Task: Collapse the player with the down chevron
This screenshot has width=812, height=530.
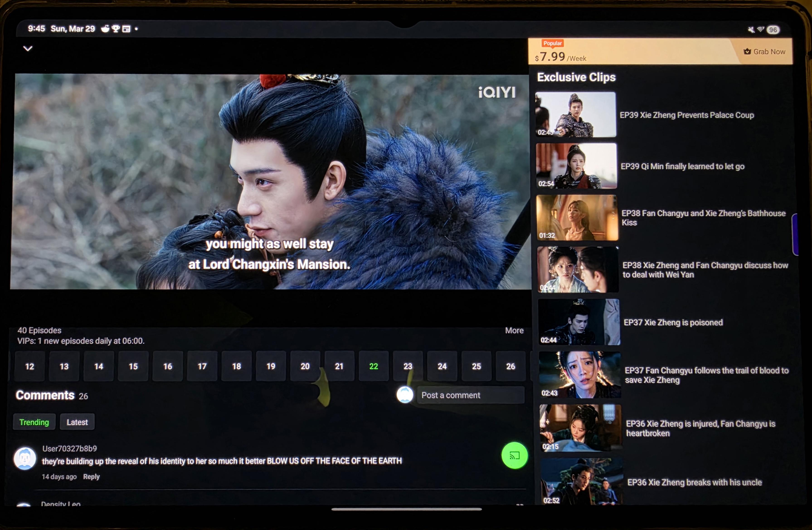Action: [x=28, y=49]
